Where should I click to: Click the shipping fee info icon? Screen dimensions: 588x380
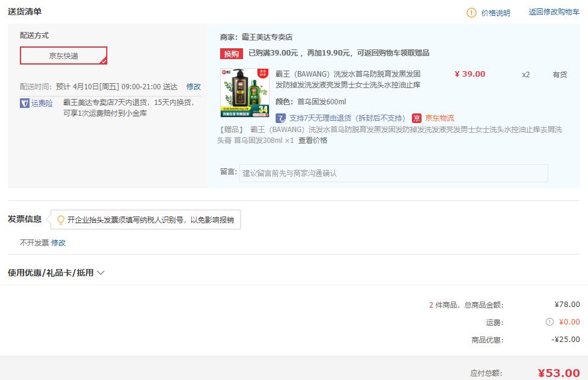[549, 322]
